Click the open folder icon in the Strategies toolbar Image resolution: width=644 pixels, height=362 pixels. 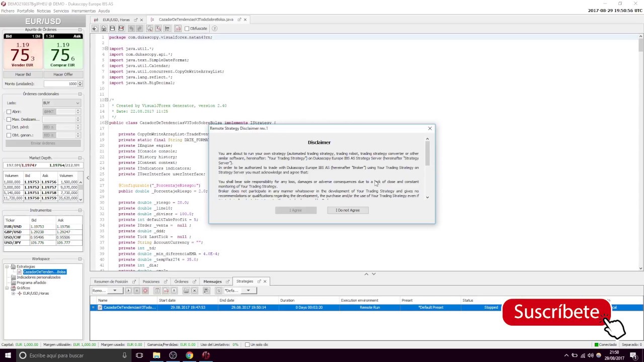pos(186,291)
